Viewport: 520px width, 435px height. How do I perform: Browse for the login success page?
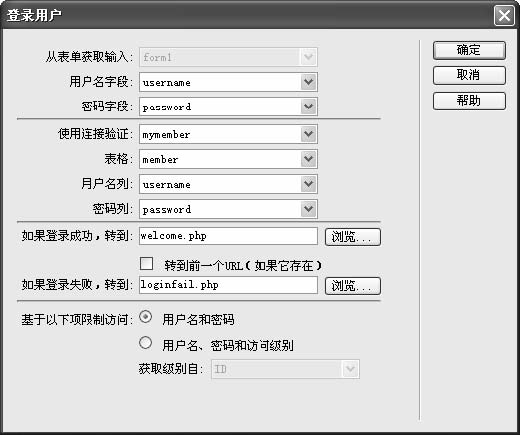coord(353,237)
